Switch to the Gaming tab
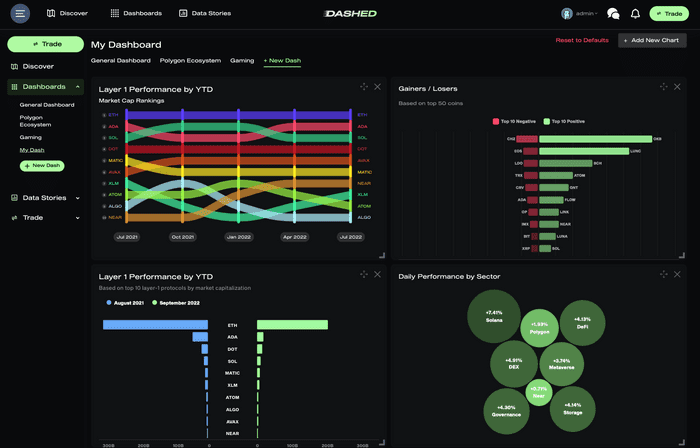 tap(242, 61)
